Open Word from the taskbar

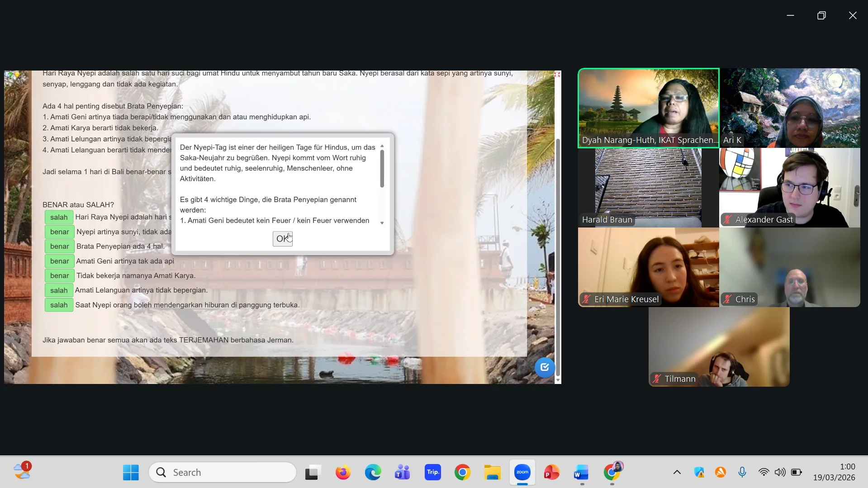tap(582, 473)
